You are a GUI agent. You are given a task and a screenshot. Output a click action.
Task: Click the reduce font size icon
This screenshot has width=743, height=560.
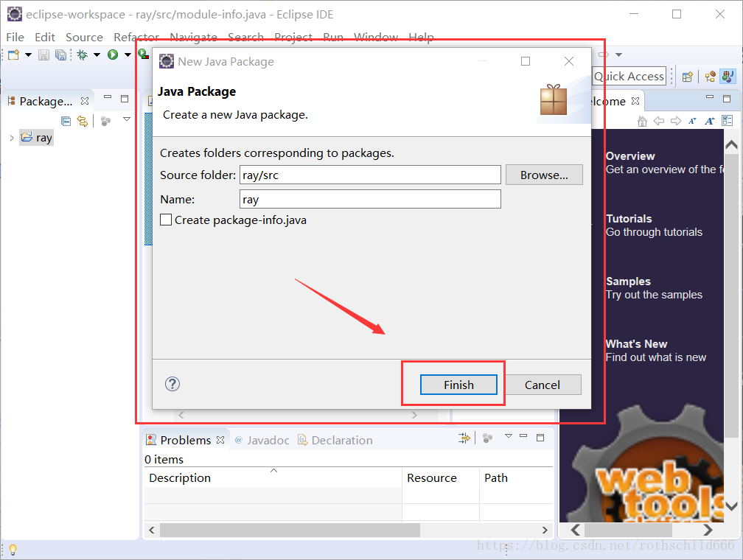pyautogui.click(x=693, y=122)
